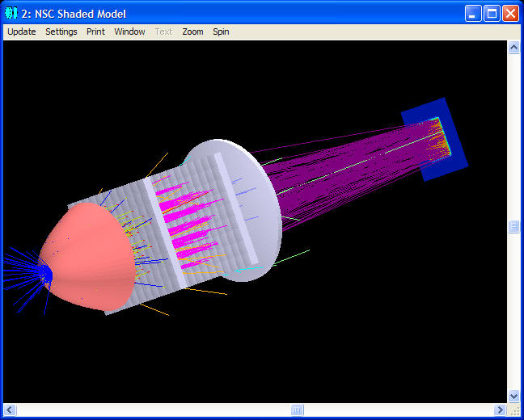Click the horizontal scrollbar thumb
Viewport: 524px width, 420px height.
(x=297, y=410)
